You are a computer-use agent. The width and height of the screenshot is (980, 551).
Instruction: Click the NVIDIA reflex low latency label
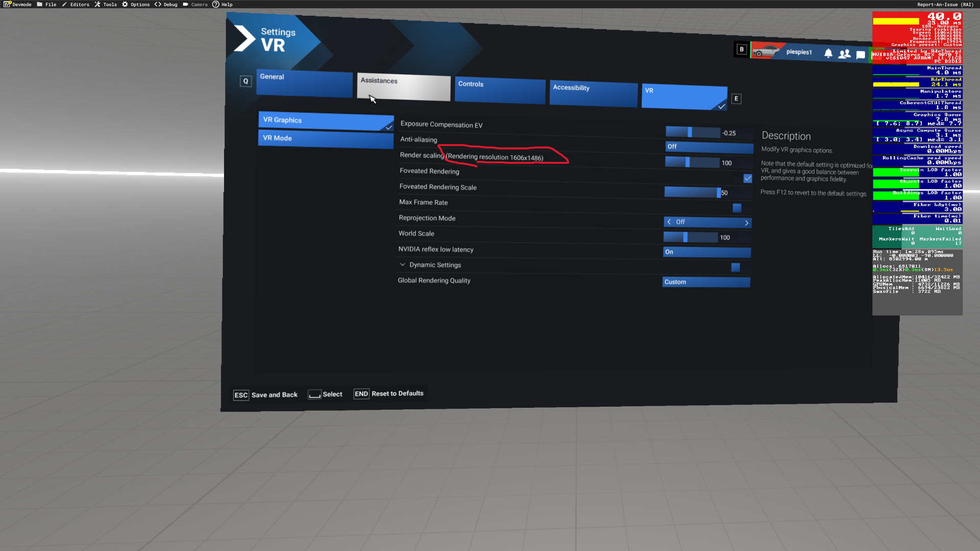coord(436,249)
